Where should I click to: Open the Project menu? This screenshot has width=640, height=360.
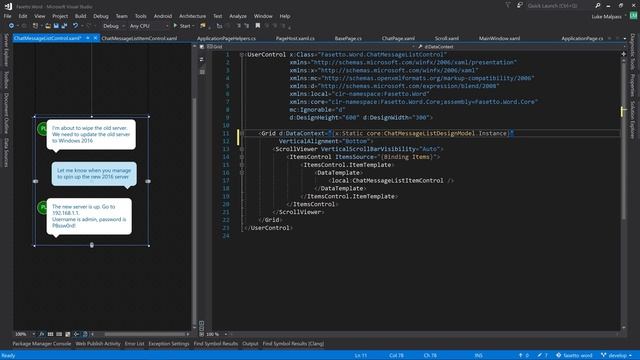(x=60, y=16)
